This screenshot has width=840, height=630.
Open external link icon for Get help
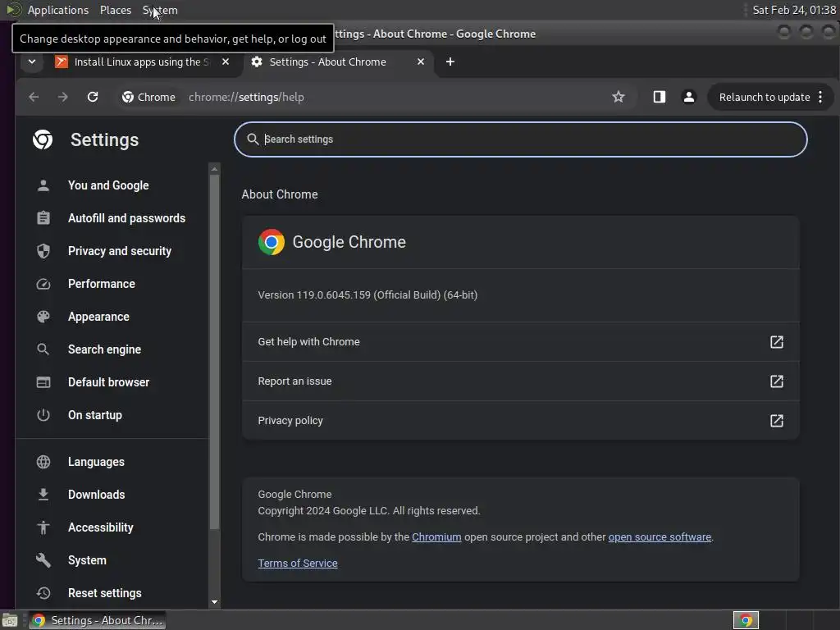pyautogui.click(x=776, y=342)
